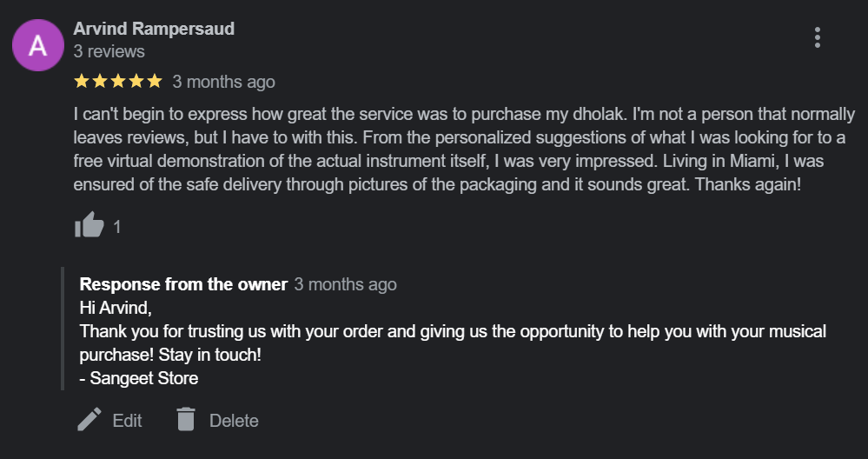Click the "Response from the owner" heading
The width and height of the screenshot is (868, 459).
click(183, 284)
